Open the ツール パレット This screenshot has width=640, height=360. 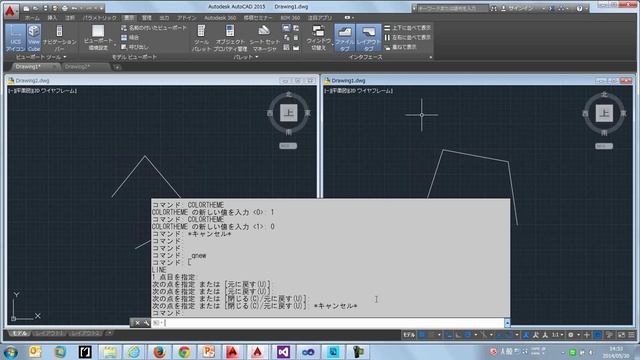tap(201, 38)
